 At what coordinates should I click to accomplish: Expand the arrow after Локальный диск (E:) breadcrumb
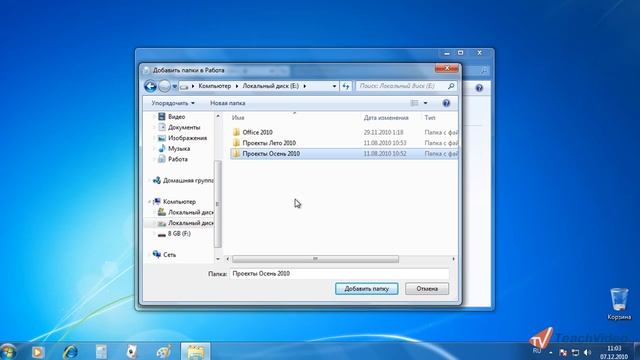pyautogui.click(x=304, y=86)
